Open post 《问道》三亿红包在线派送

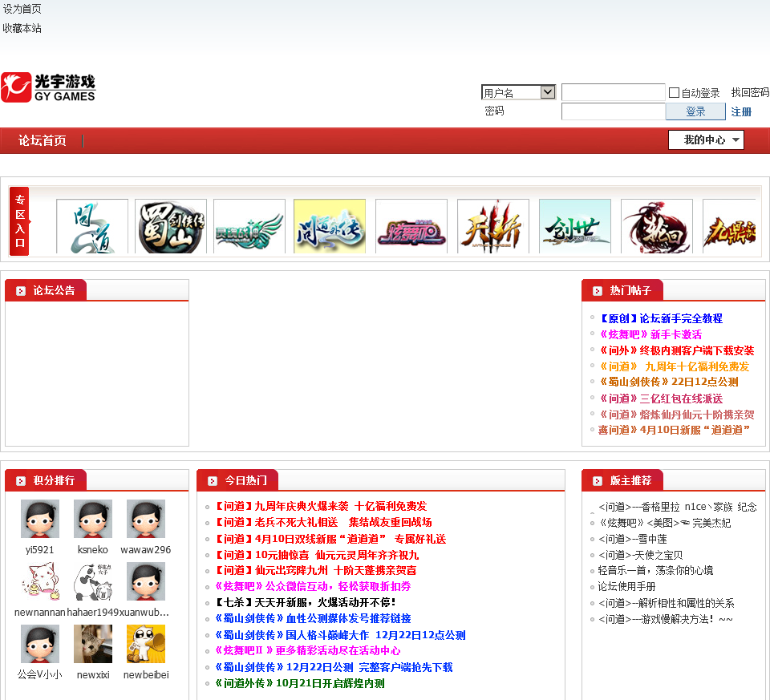pyautogui.click(x=661, y=399)
